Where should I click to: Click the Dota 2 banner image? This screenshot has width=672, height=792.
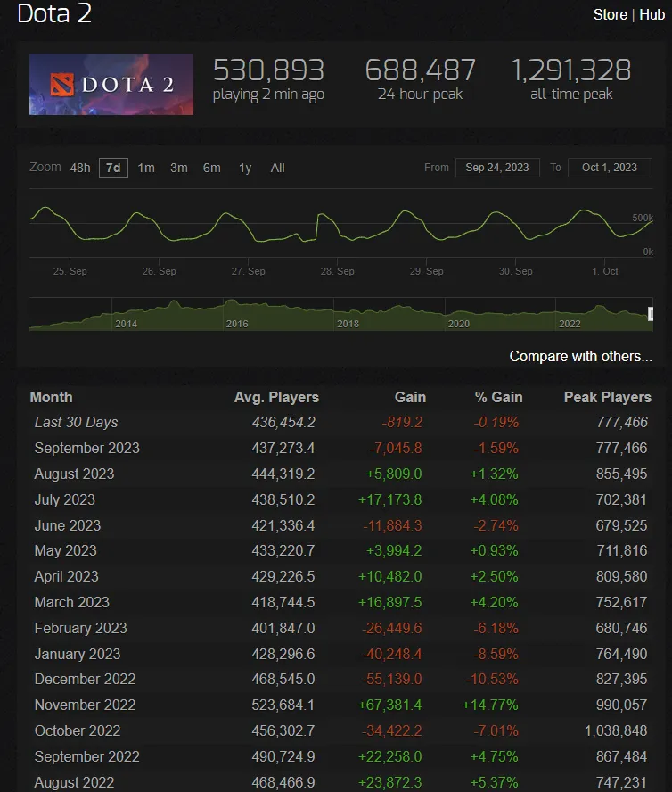[111, 85]
